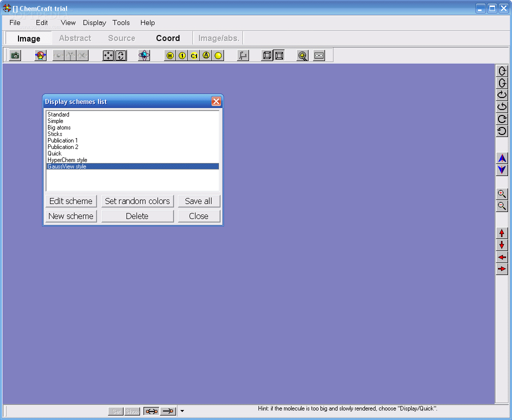This screenshot has width=512, height=420.
Task: Open the File menu
Action: pos(14,22)
